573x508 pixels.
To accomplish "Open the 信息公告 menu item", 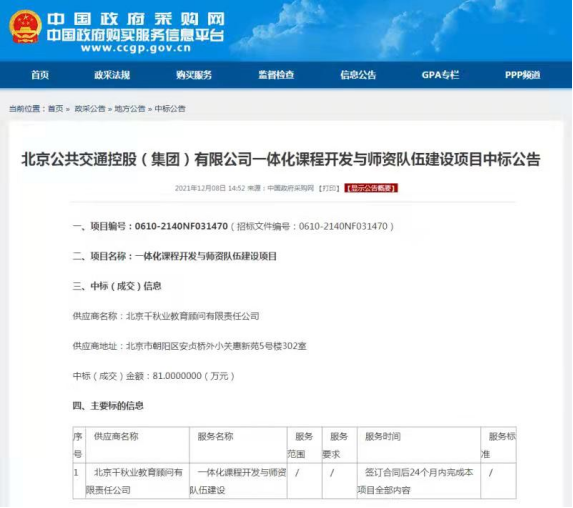I will (x=358, y=75).
